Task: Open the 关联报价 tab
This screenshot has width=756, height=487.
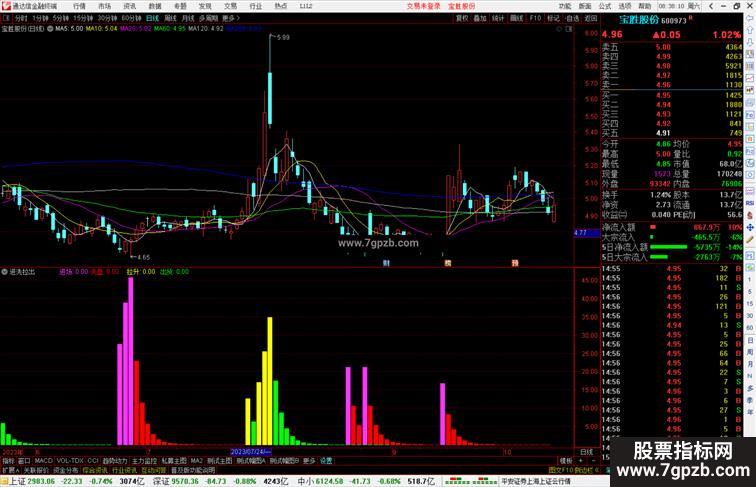Action: (x=36, y=470)
